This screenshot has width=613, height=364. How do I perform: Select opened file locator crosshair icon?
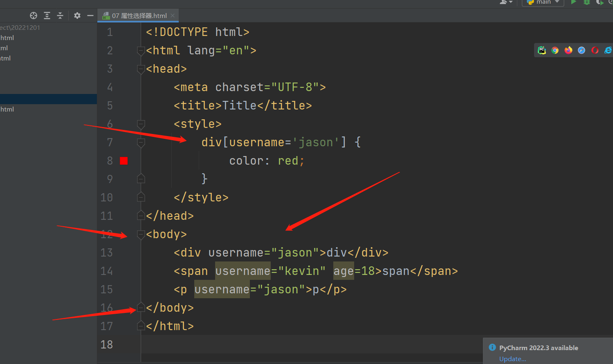click(34, 16)
